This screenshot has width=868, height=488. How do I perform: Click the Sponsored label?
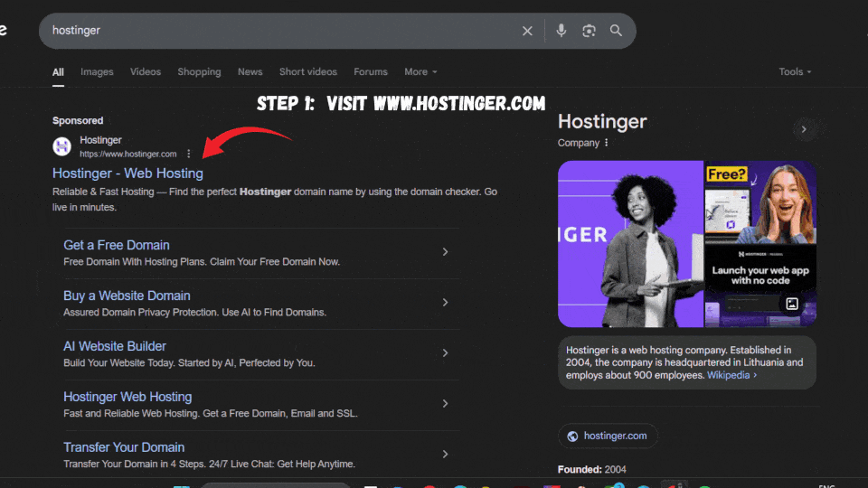click(x=78, y=120)
